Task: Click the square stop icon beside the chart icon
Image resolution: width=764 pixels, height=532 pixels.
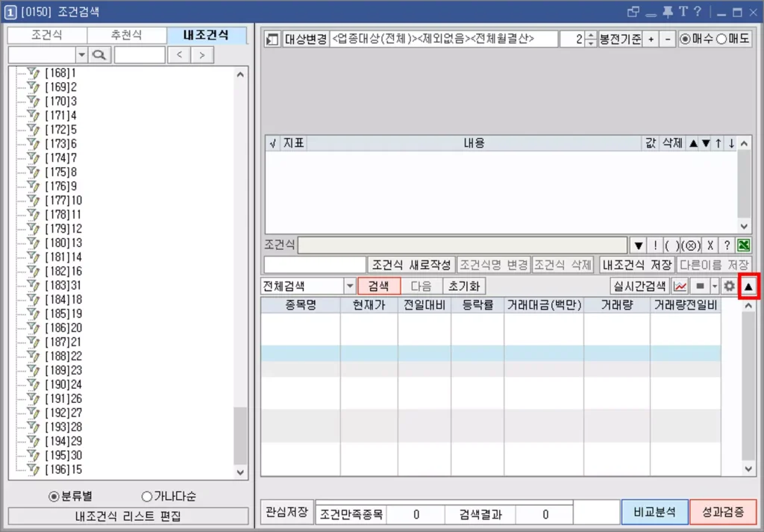Action: 700,286
